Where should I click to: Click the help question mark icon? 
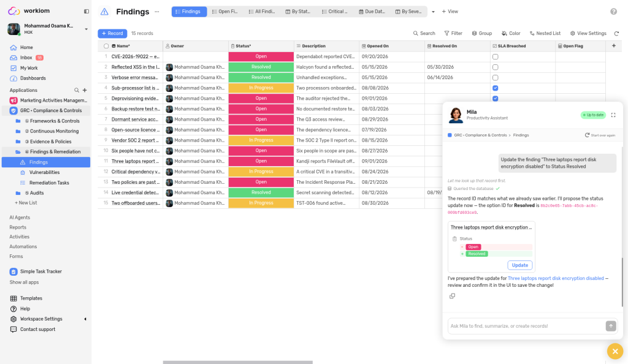613,12
